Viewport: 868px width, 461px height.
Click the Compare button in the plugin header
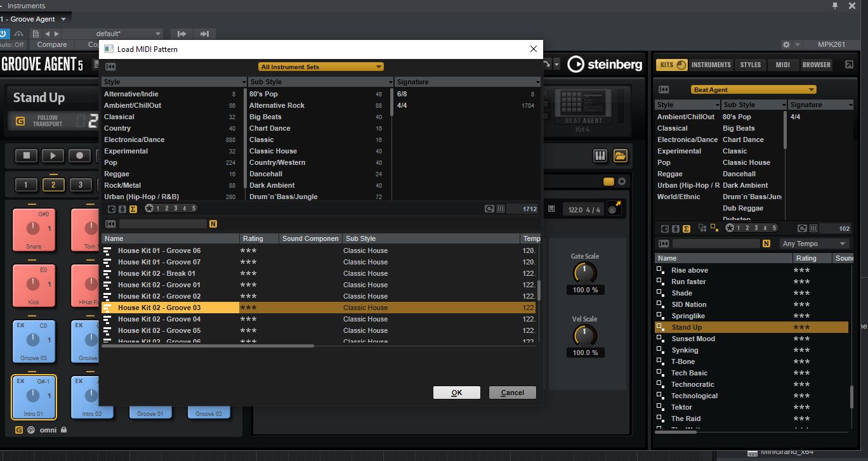(52, 44)
